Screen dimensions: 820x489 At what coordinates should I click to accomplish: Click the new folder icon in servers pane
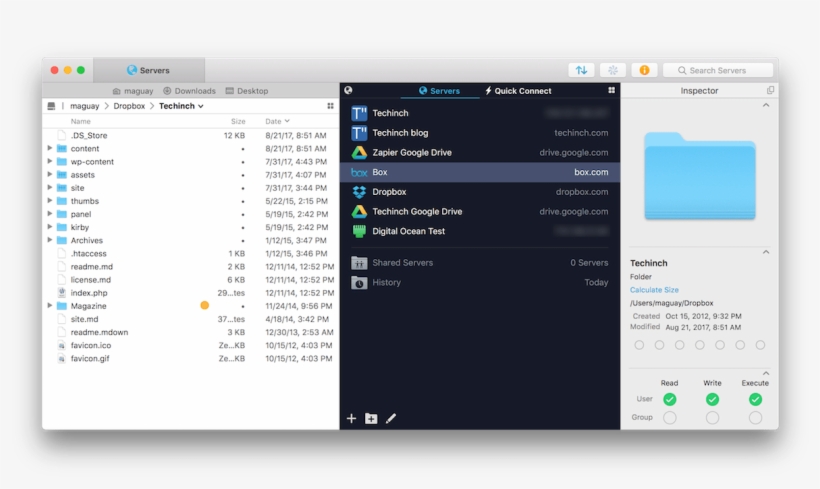[x=371, y=418]
